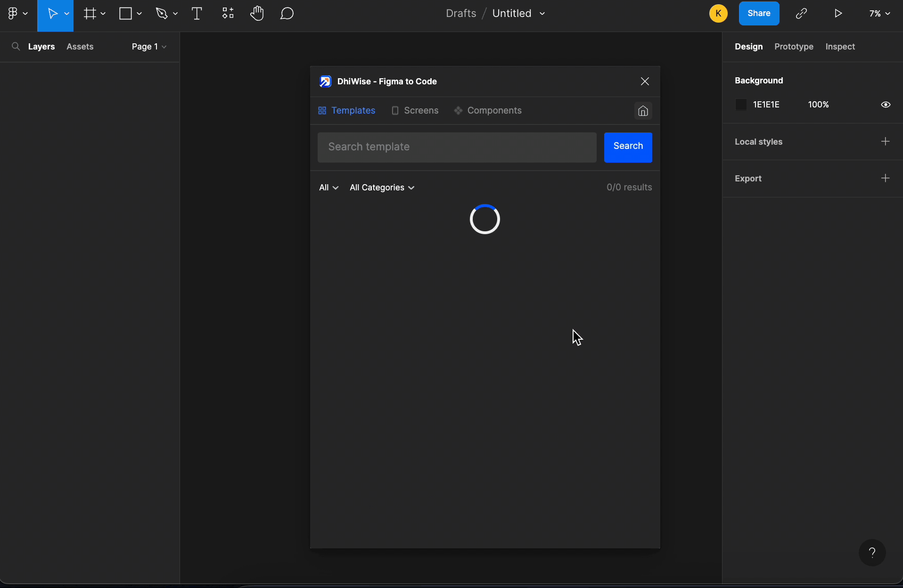Viewport: 903px width, 588px height.
Task: Click the 100% opacity field
Action: click(x=818, y=105)
